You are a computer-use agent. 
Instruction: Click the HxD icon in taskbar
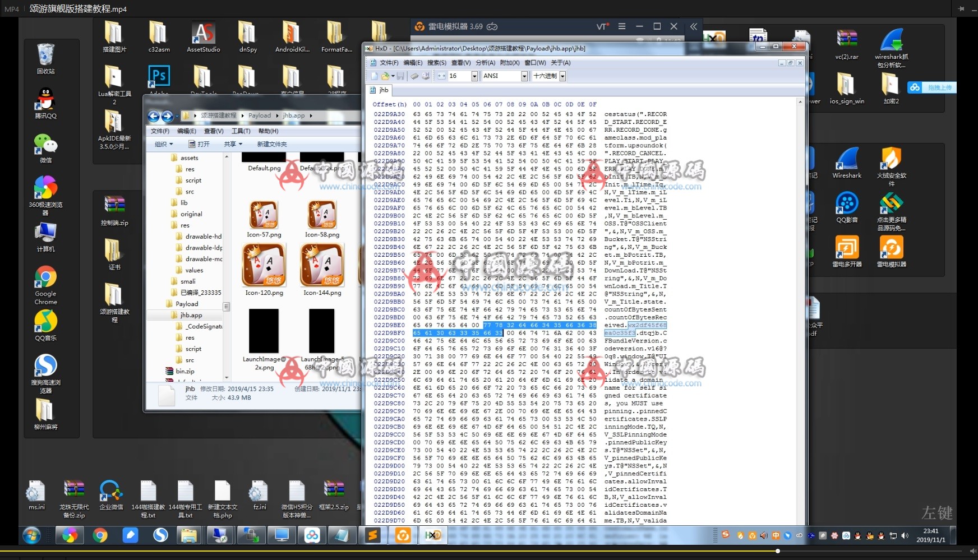(432, 535)
